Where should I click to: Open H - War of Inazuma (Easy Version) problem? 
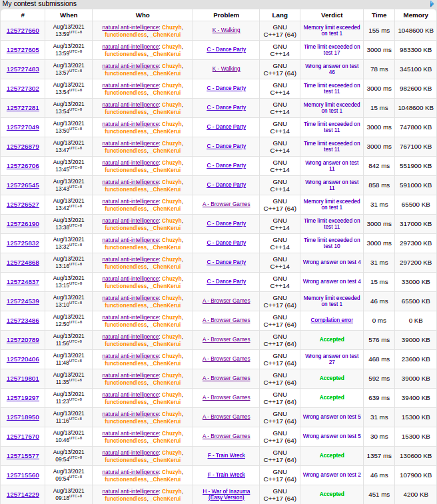pyautogui.click(x=226, y=494)
